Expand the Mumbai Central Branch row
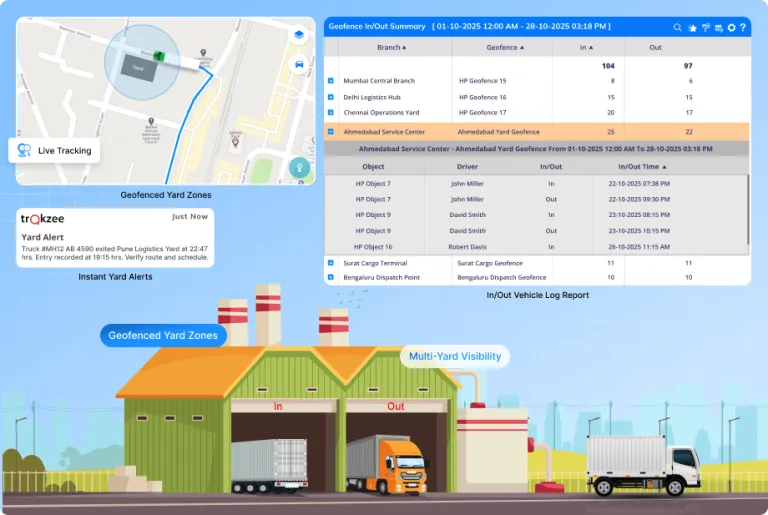 pyautogui.click(x=331, y=80)
